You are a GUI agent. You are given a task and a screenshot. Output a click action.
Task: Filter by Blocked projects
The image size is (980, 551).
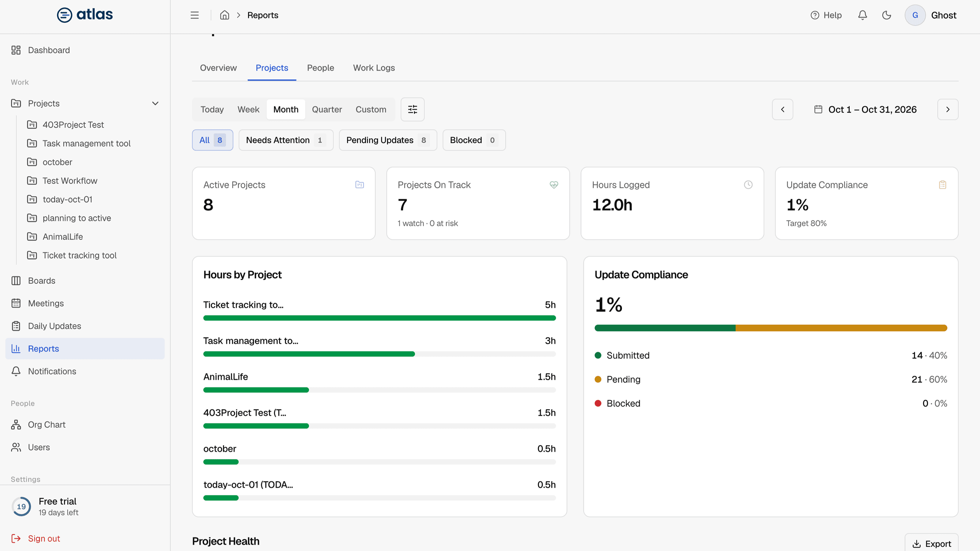tap(474, 140)
